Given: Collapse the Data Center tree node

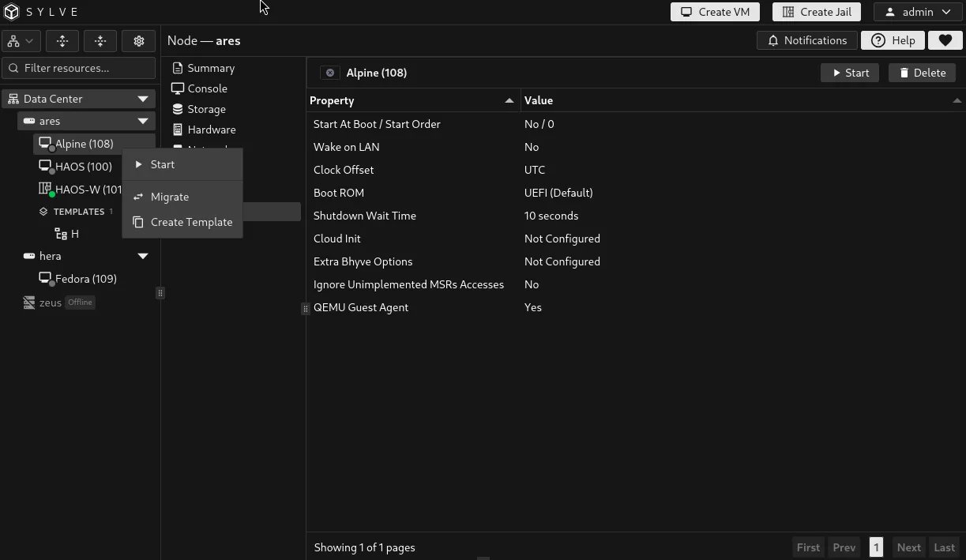Looking at the screenshot, I should click(143, 99).
